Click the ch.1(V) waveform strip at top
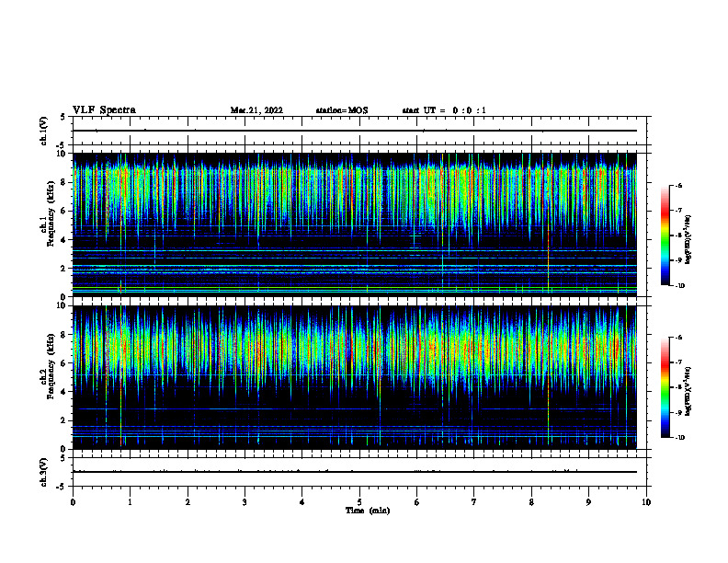 [361, 131]
